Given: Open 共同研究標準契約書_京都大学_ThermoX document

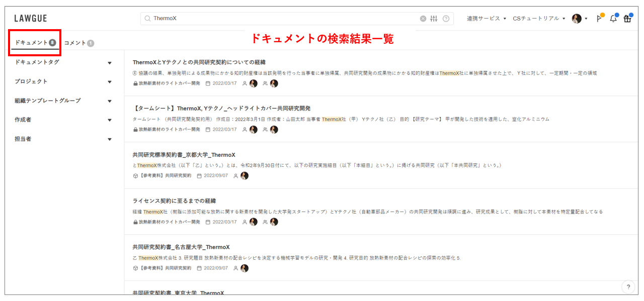Looking at the screenshot, I should point(184,155).
